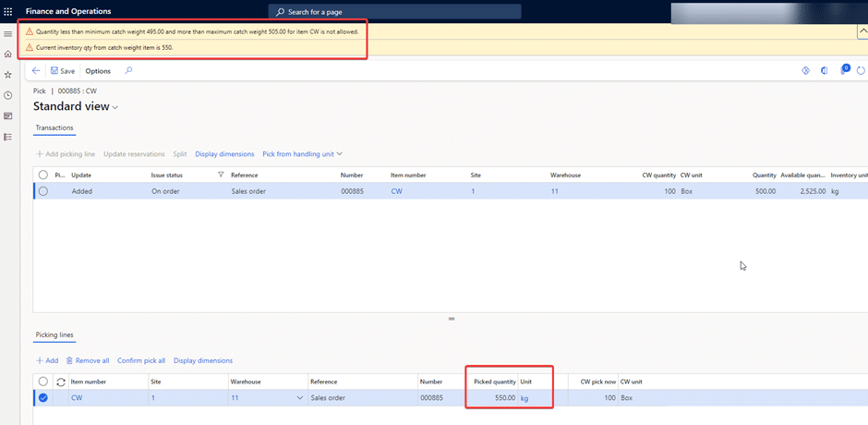The height and width of the screenshot is (425, 868).
Task: Click CW unit Box in picking line
Action: point(626,398)
